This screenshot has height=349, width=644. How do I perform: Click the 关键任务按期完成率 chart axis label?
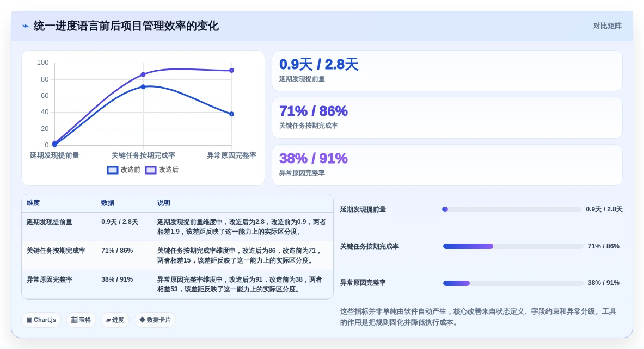(143, 155)
